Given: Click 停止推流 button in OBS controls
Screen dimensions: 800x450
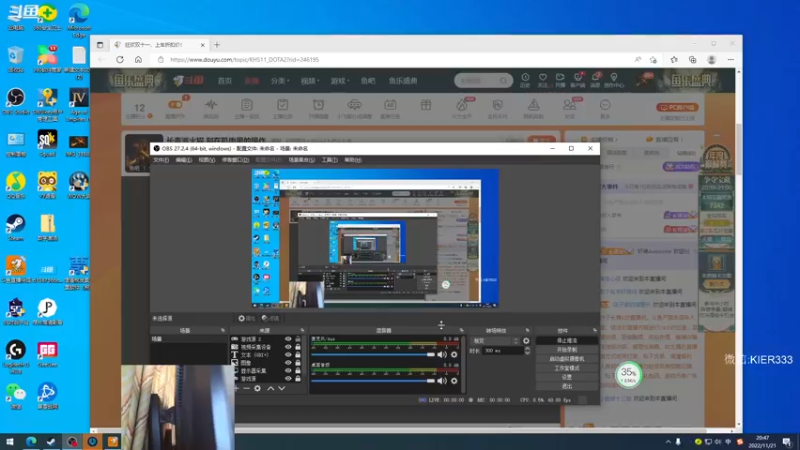Looking at the screenshot, I should 566,341.
